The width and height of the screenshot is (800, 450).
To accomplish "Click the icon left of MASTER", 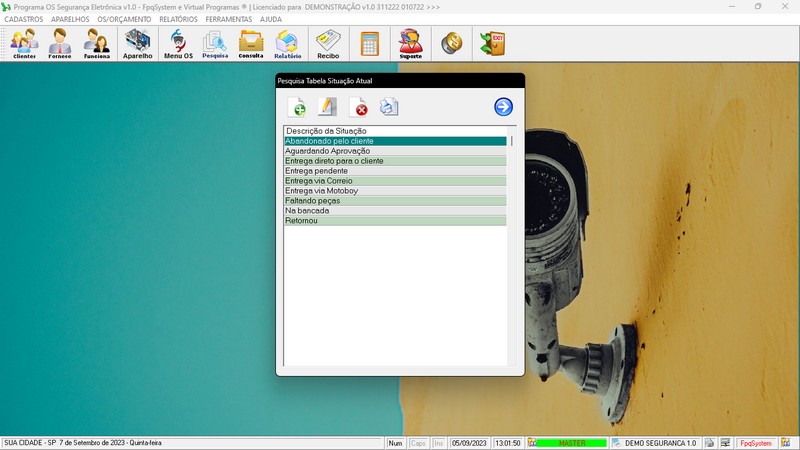I will pyautogui.click(x=532, y=443).
